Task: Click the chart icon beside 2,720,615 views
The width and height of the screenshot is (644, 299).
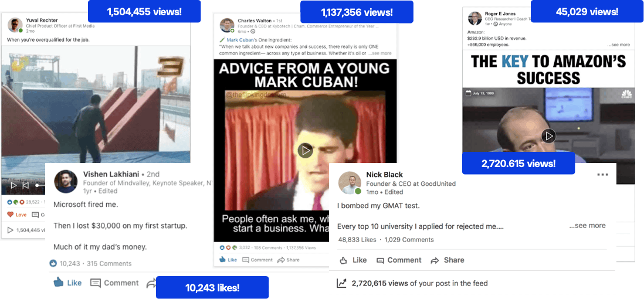Action: (341, 283)
